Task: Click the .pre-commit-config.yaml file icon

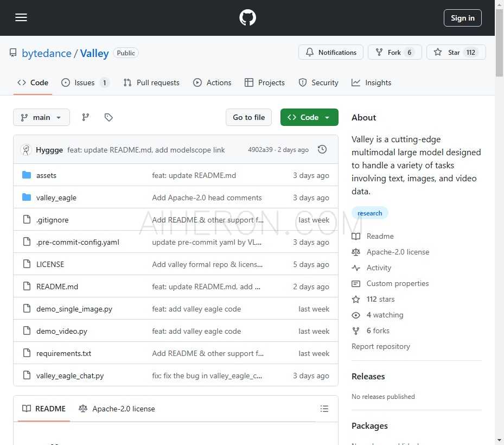Action: [27, 242]
